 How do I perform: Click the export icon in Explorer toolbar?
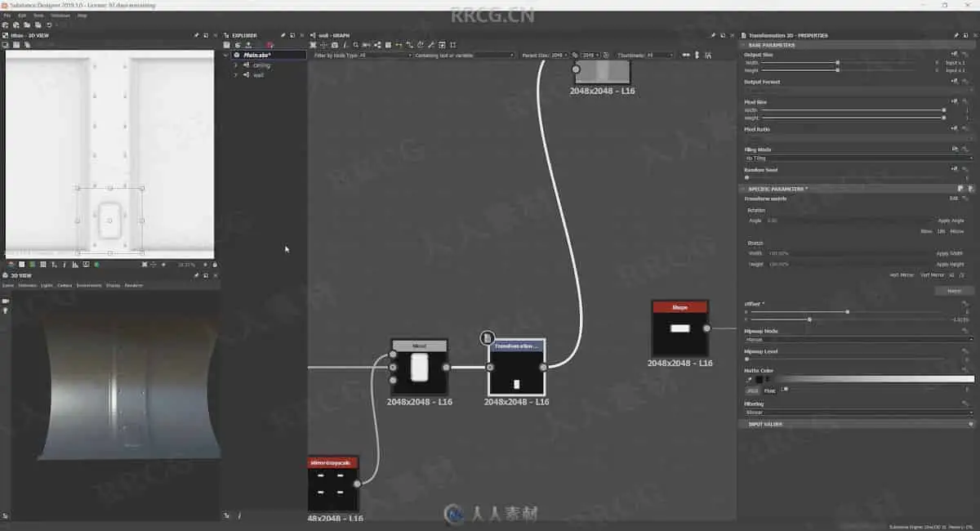247,45
